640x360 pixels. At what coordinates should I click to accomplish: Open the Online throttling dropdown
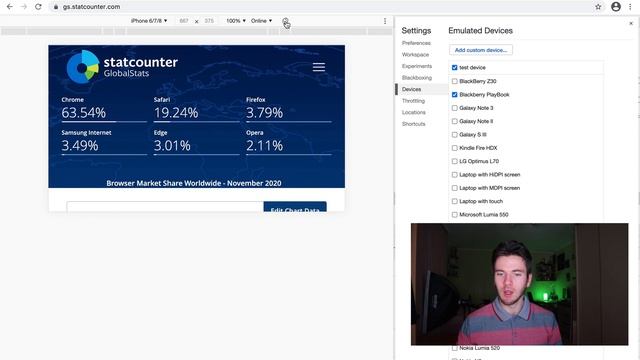pos(261,21)
